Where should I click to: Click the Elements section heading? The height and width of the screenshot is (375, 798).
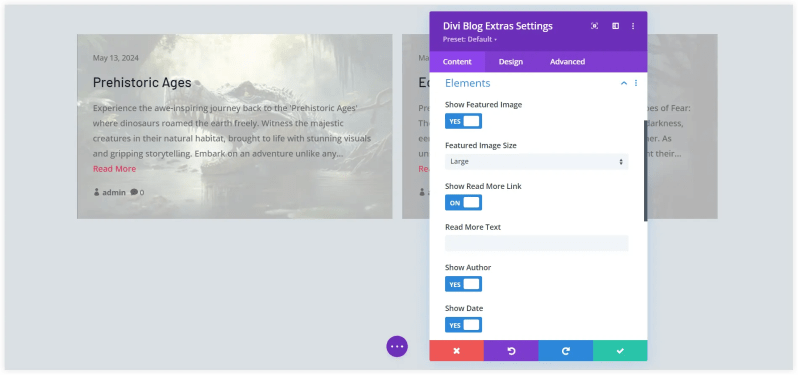[x=468, y=83]
